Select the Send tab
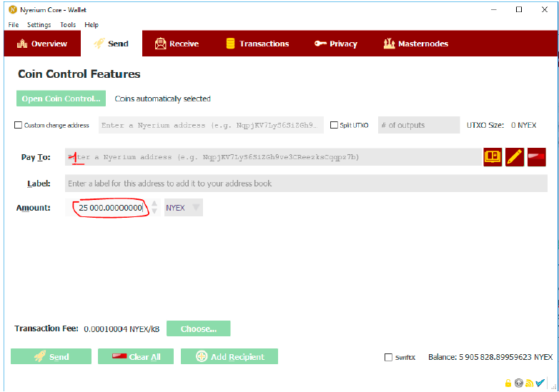Image resolution: width=559 pixels, height=392 pixels. pos(112,44)
